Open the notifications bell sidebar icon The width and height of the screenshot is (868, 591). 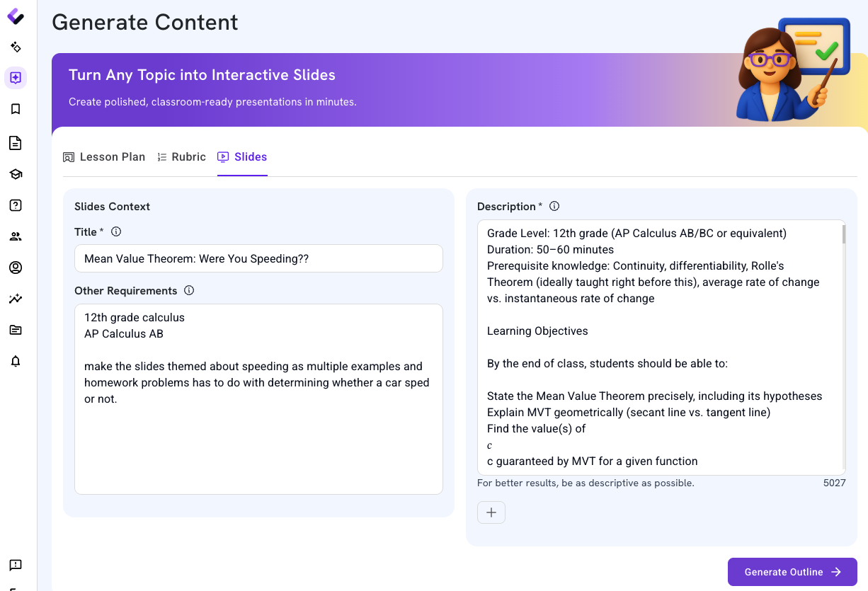[x=16, y=361]
